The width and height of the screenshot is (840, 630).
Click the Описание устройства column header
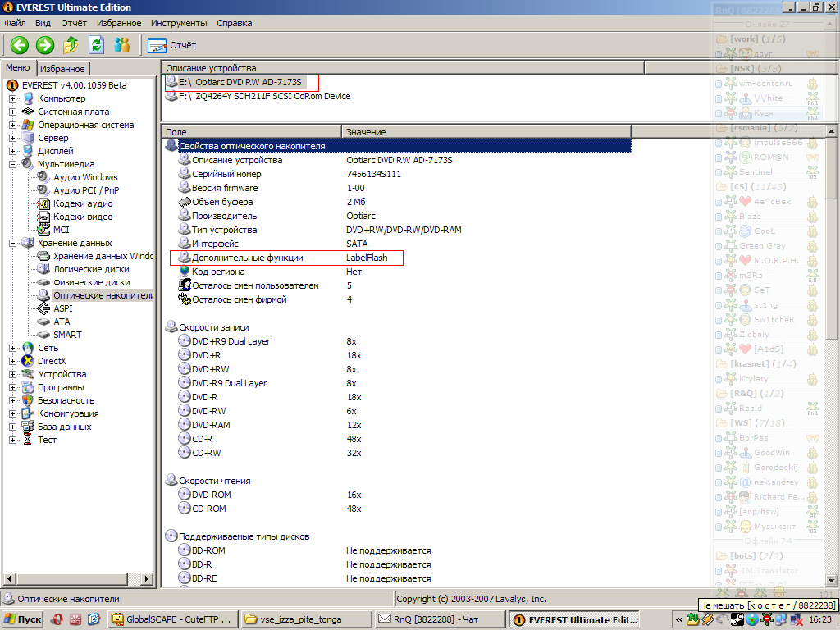pyautogui.click(x=403, y=68)
